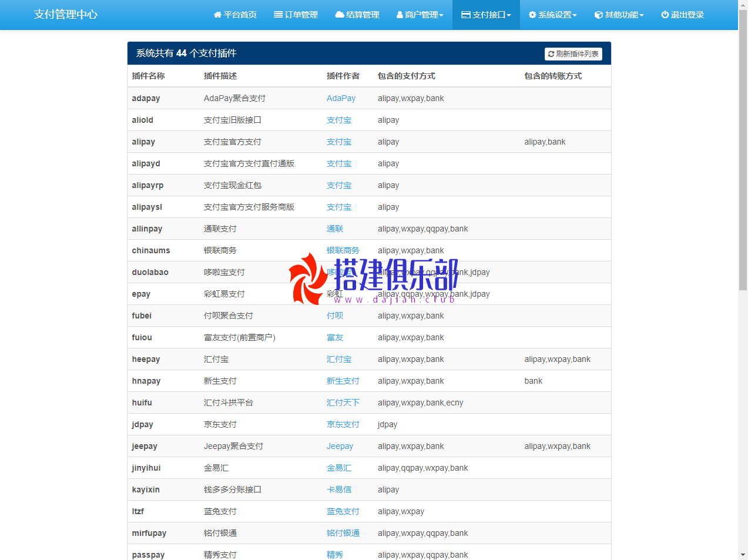Expand the 系统设置 dropdown menu
Screen dimensions: 748x560
pos(552,15)
